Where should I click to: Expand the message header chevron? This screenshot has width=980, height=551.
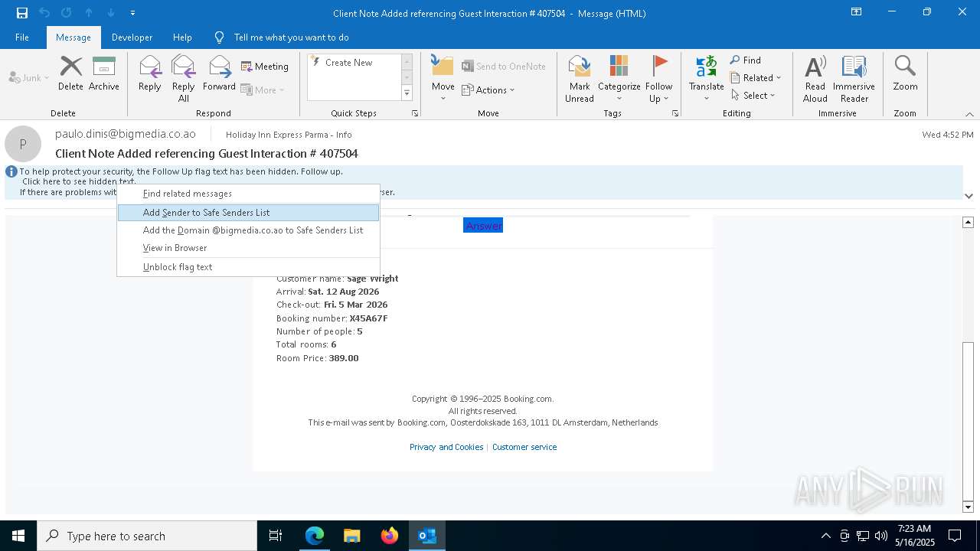(969, 196)
